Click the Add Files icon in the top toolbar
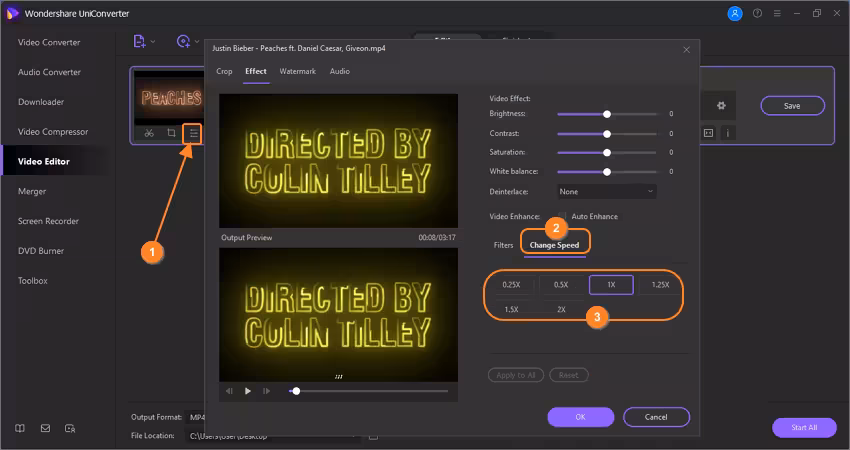Image resolution: width=850 pixels, height=450 pixels. (x=139, y=41)
